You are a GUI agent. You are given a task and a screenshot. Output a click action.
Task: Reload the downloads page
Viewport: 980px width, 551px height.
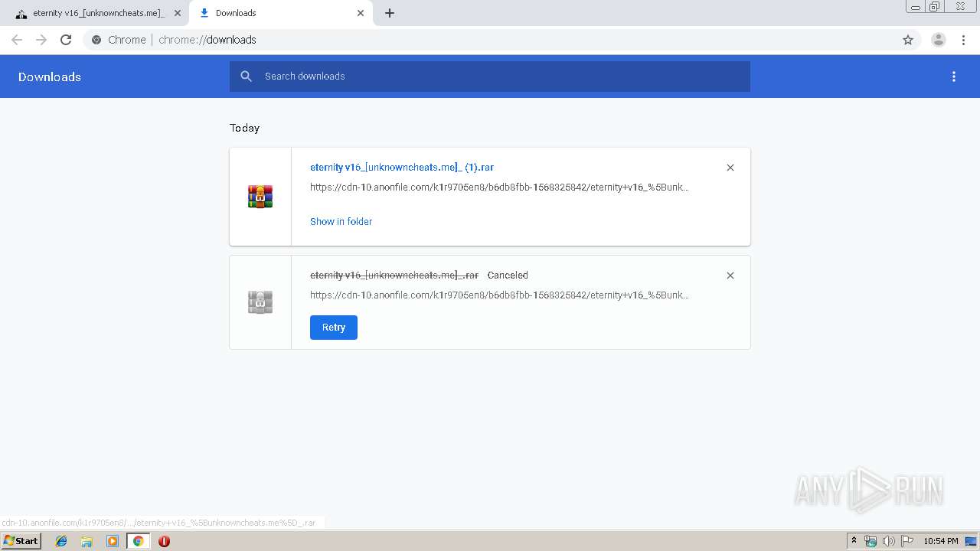pos(66,40)
